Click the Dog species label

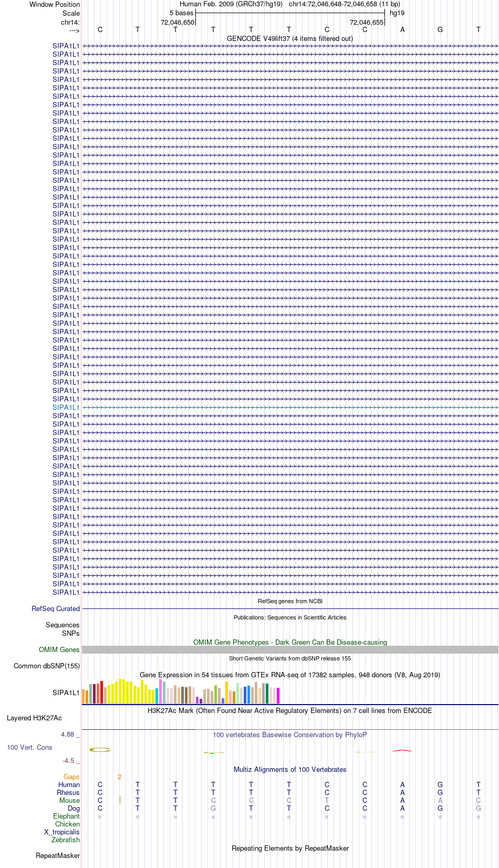(x=74, y=809)
